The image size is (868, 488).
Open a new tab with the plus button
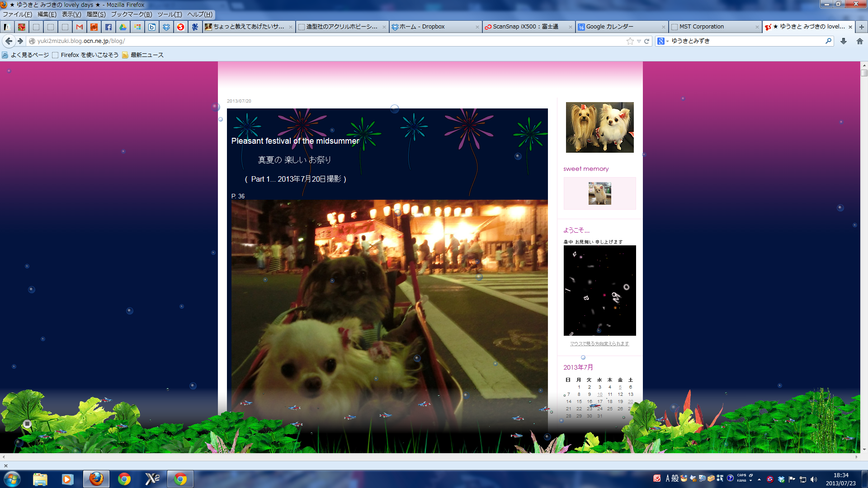862,27
